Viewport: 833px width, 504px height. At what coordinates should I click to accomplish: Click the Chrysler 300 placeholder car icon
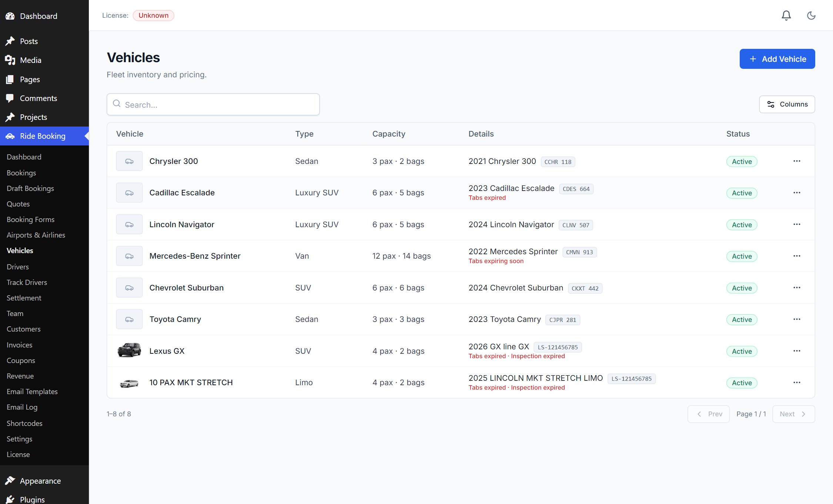(129, 161)
